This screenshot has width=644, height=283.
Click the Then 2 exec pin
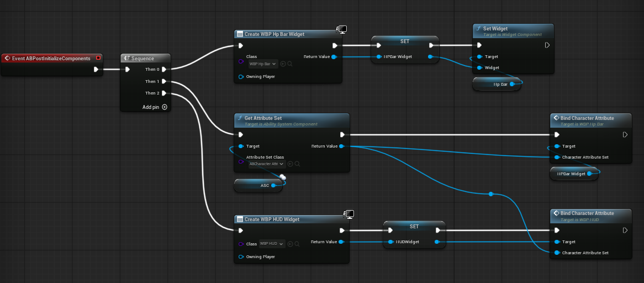tap(164, 93)
